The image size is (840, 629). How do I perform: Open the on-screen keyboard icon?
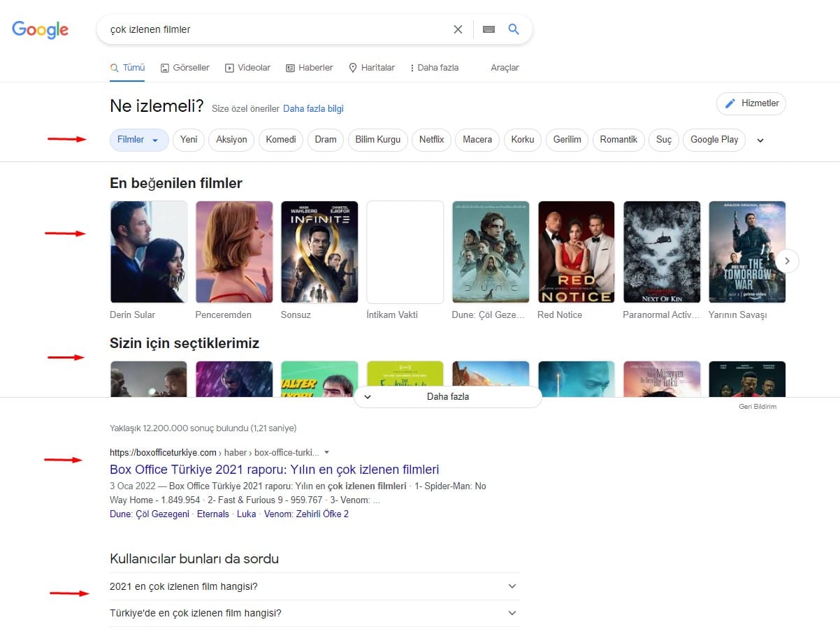point(488,29)
